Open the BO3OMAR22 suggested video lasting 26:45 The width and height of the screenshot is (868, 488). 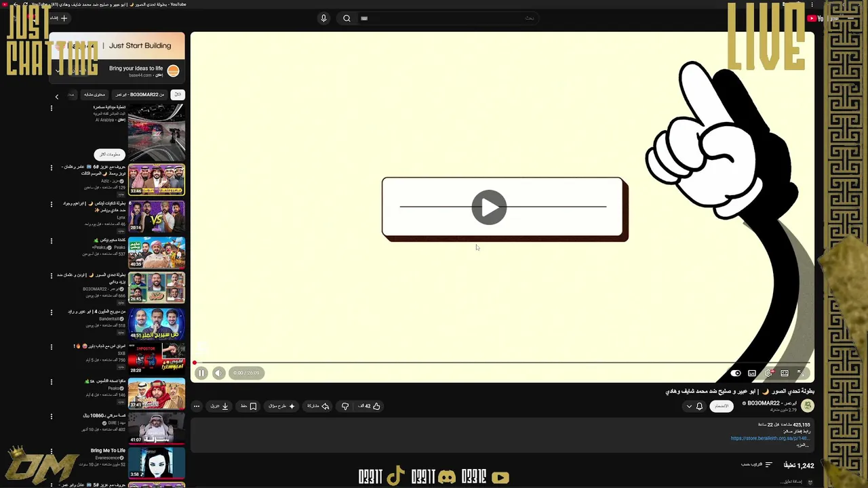coord(157,287)
